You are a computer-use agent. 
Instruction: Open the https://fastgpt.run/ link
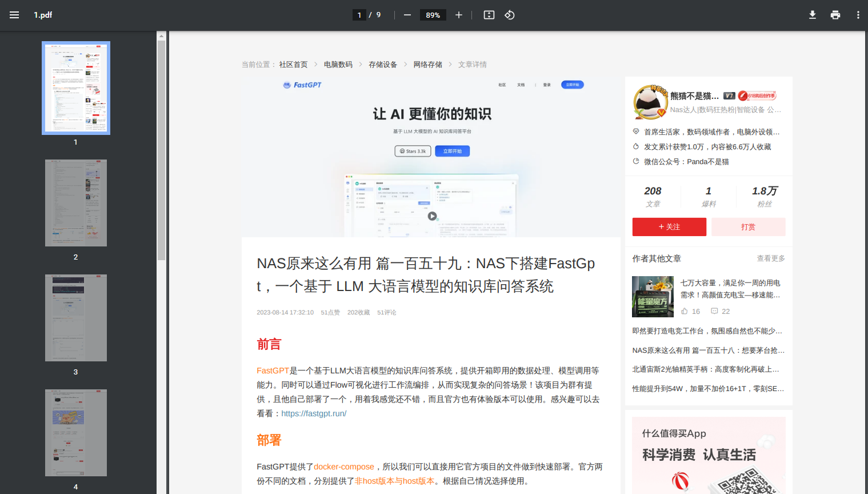pyautogui.click(x=314, y=413)
